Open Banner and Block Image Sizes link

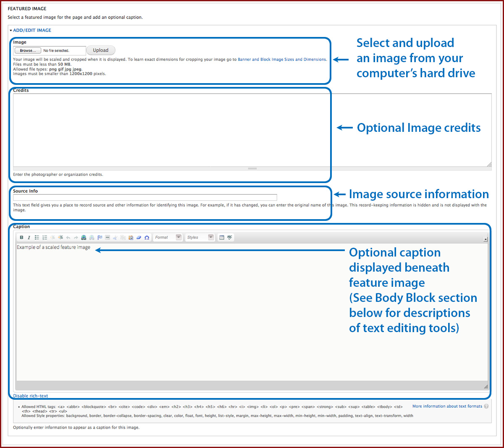pyautogui.click(x=282, y=60)
